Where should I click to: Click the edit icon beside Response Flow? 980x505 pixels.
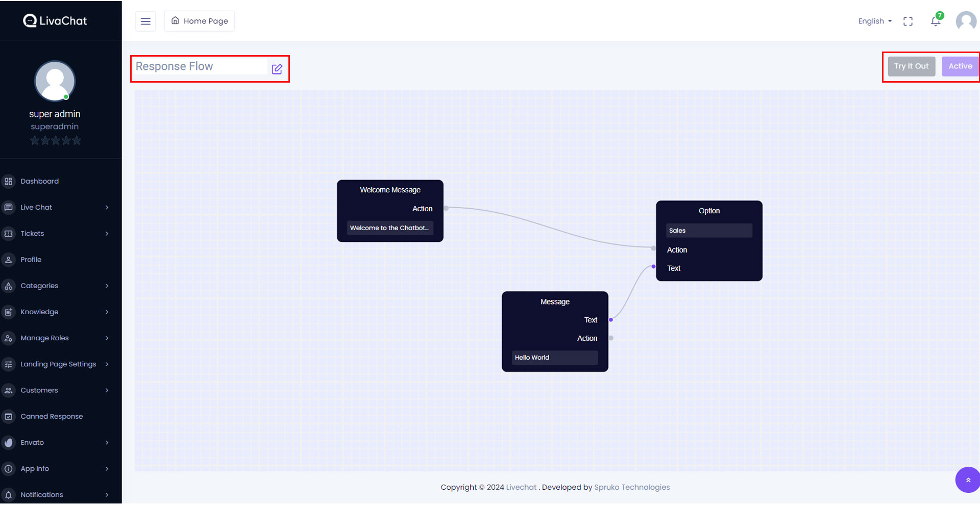(277, 69)
